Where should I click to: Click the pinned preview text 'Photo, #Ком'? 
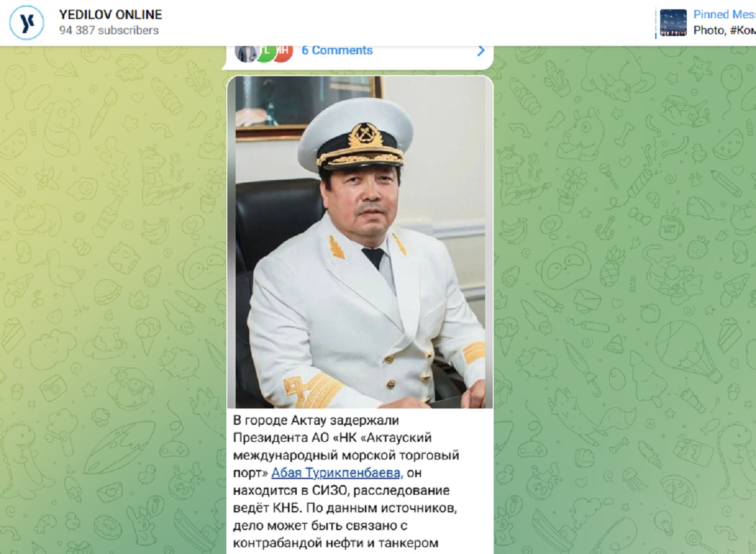tap(724, 30)
